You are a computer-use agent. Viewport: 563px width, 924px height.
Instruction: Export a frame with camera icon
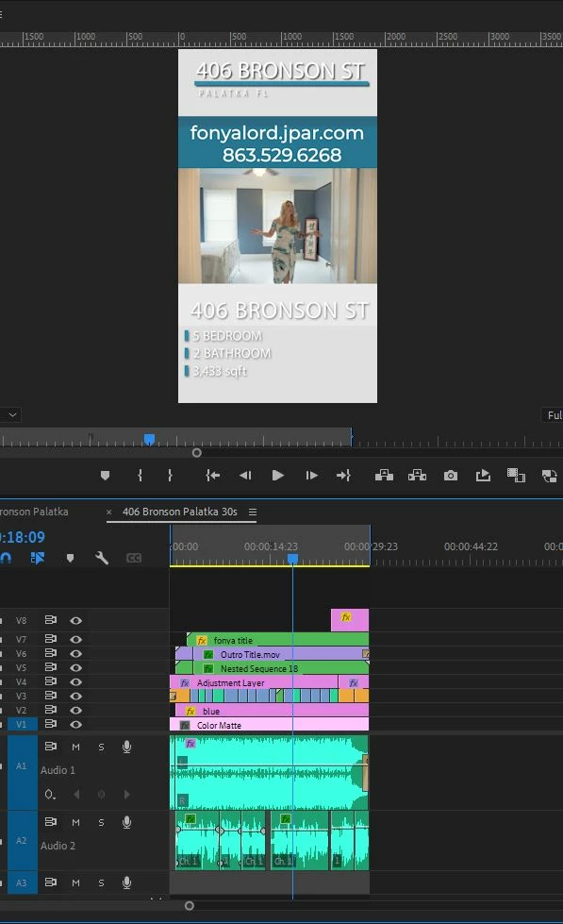pyautogui.click(x=451, y=475)
